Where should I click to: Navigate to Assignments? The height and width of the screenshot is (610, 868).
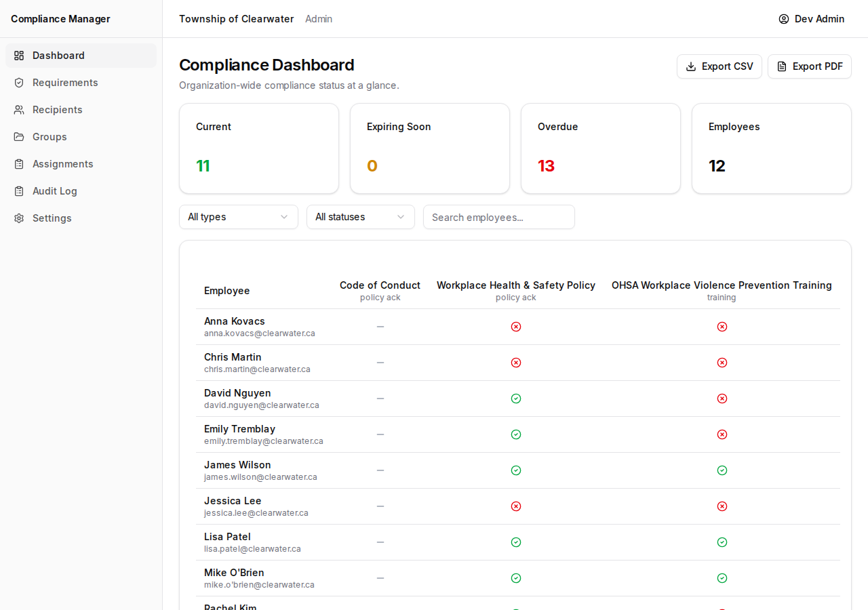(x=81, y=164)
